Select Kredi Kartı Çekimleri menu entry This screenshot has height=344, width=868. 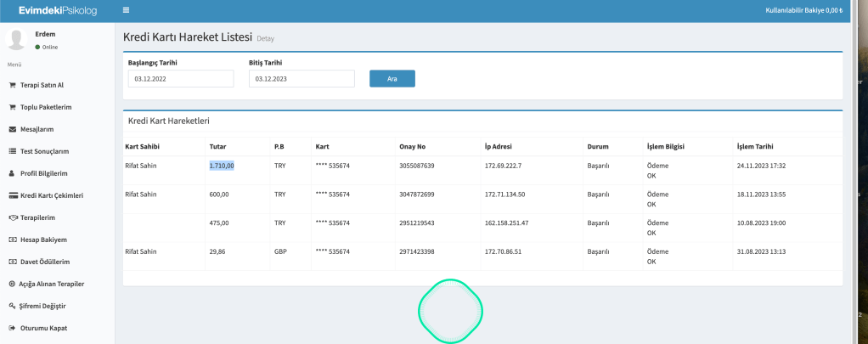click(52, 195)
